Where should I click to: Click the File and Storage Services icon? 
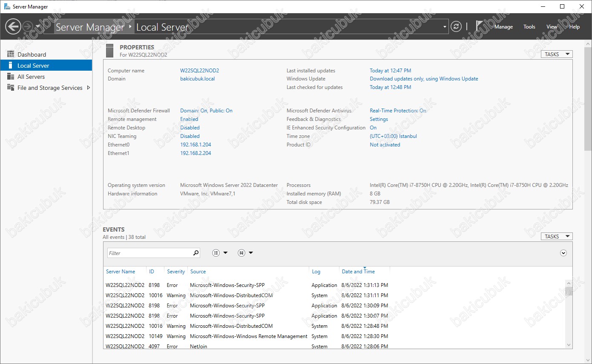(x=11, y=87)
